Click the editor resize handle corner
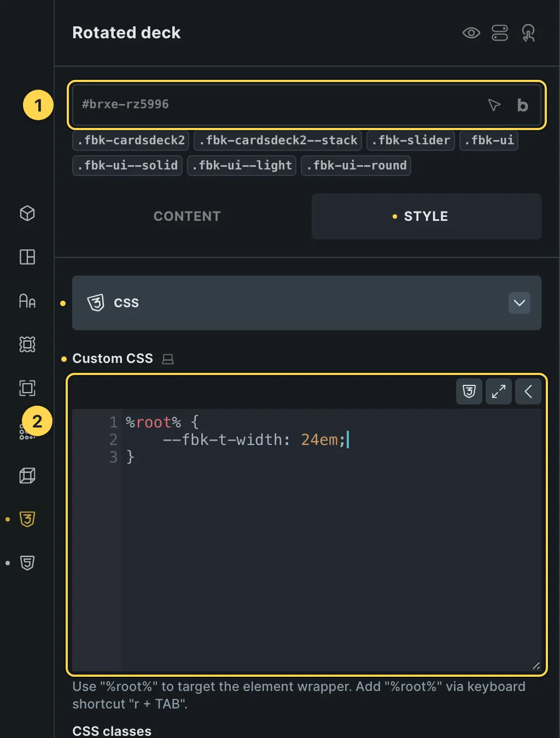Image resolution: width=560 pixels, height=738 pixels. [x=536, y=666]
